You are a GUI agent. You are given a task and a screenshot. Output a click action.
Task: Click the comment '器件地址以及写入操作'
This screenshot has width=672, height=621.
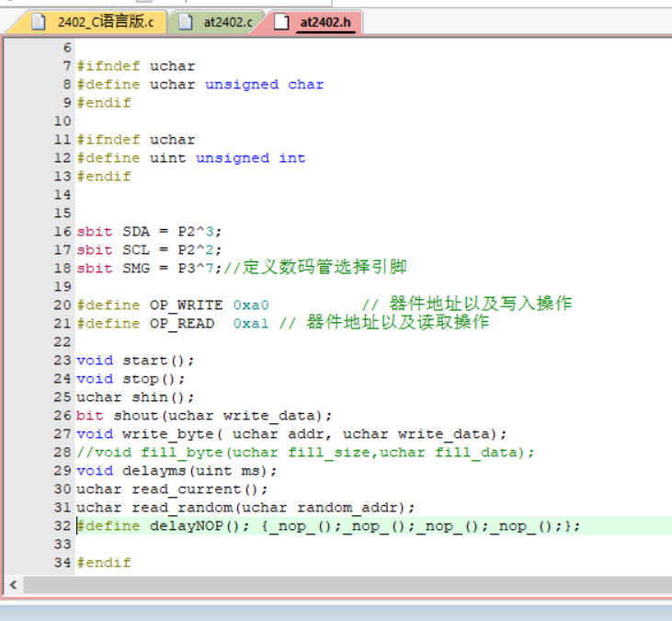click(481, 304)
